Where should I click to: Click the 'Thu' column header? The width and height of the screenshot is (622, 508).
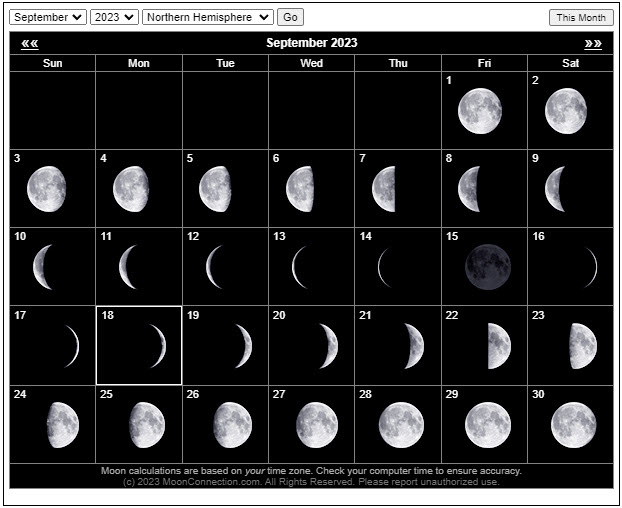point(398,63)
